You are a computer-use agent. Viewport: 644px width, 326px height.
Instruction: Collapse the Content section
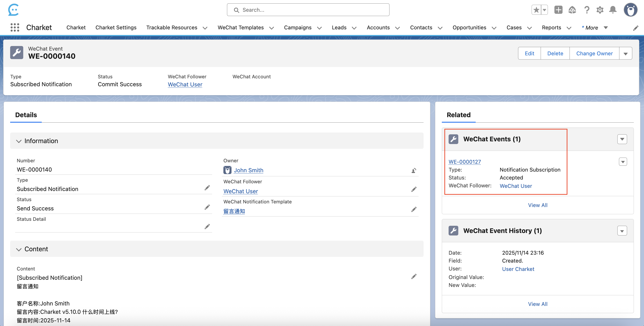[x=19, y=249]
